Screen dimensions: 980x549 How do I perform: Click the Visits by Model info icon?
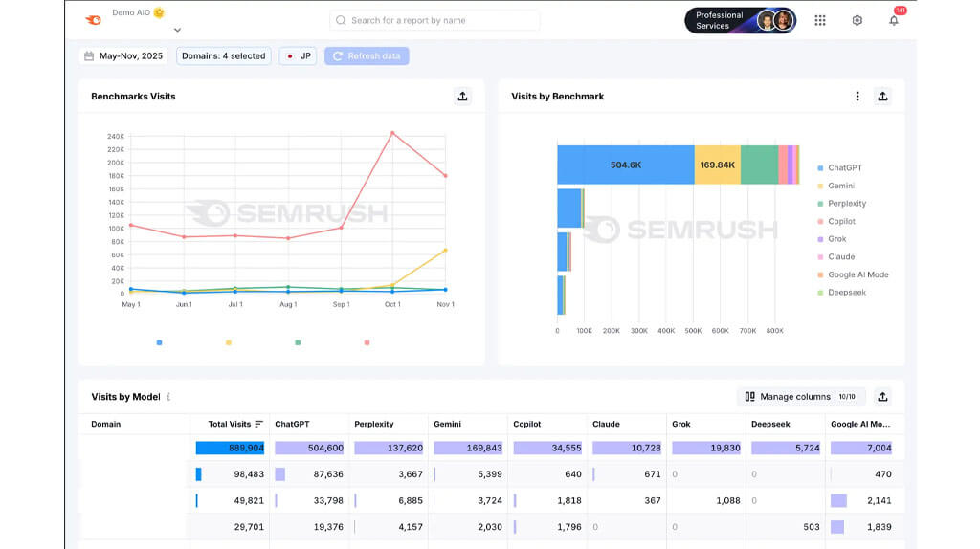(169, 397)
